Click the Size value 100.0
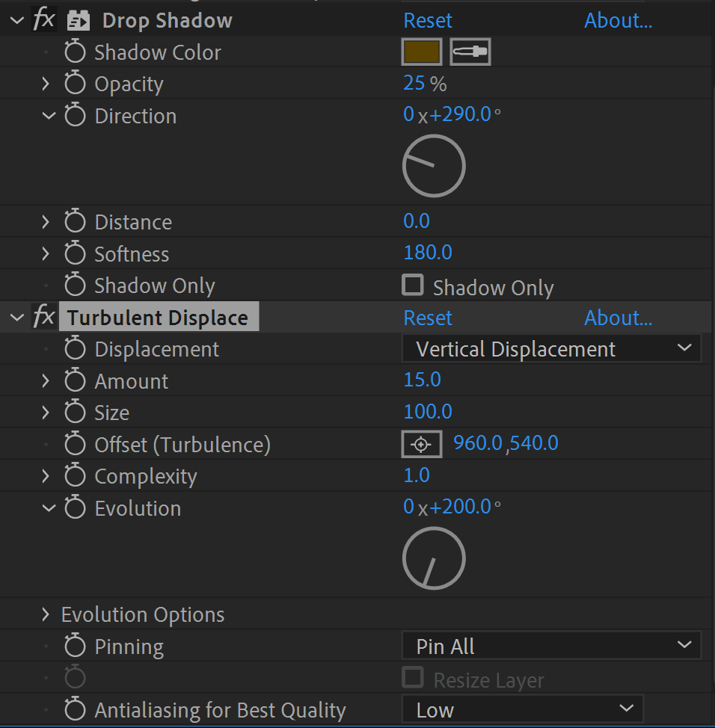This screenshot has width=715, height=728. 427,411
